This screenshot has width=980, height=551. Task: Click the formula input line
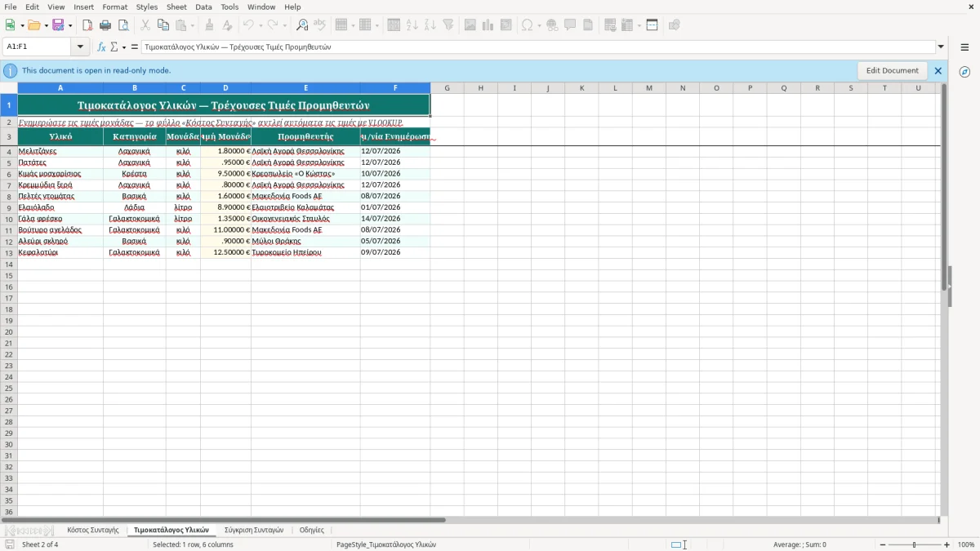538,47
